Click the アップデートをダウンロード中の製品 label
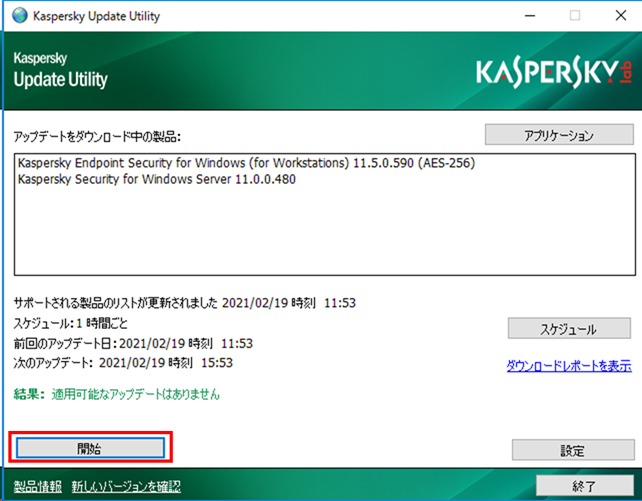This screenshot has width=642, height=501. click(x=97, y=136)
